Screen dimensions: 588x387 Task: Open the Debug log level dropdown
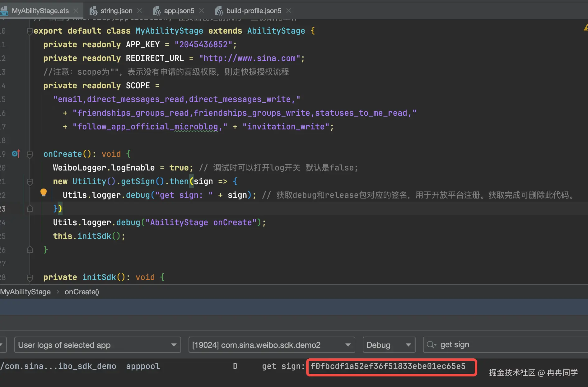point(389,345)
